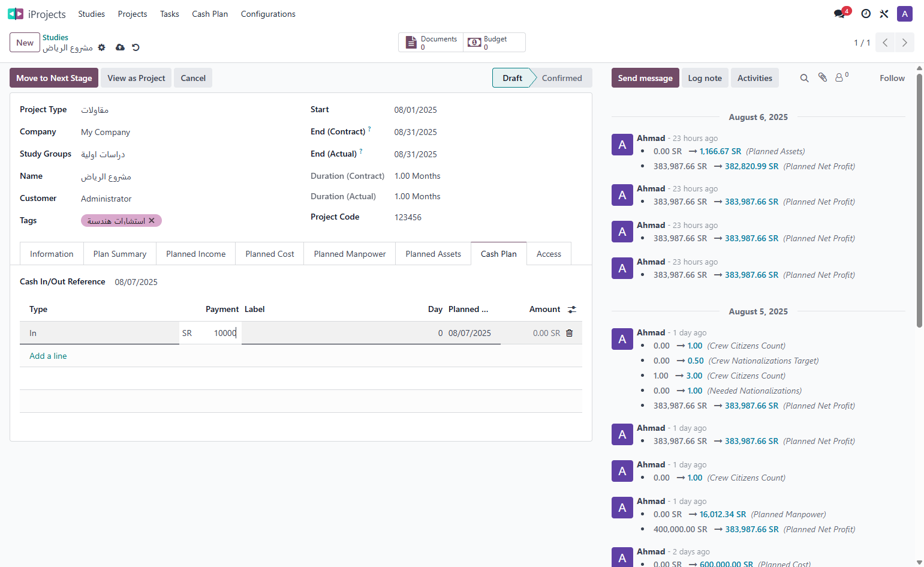The image size is (924, 567).
Task: Click the Studies breadcrumb link
Action: (55, 37)
